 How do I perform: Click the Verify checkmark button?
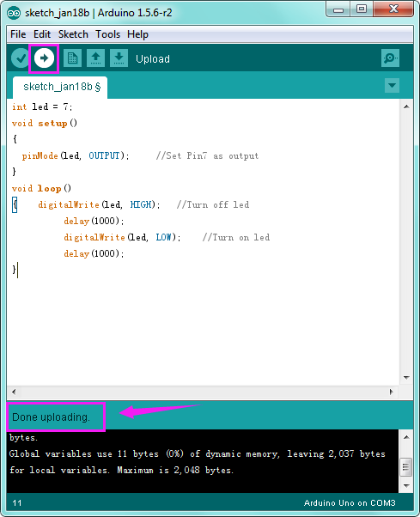pos(21,58)
